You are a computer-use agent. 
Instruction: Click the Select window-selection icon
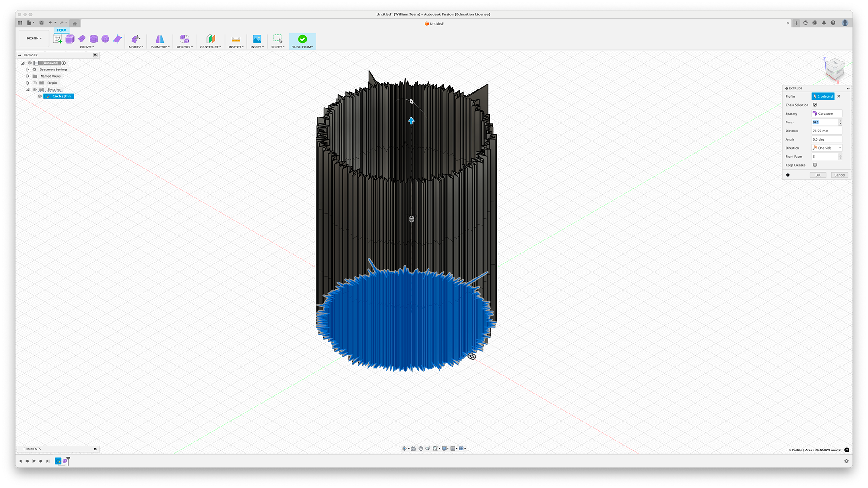tap(278, 39)
